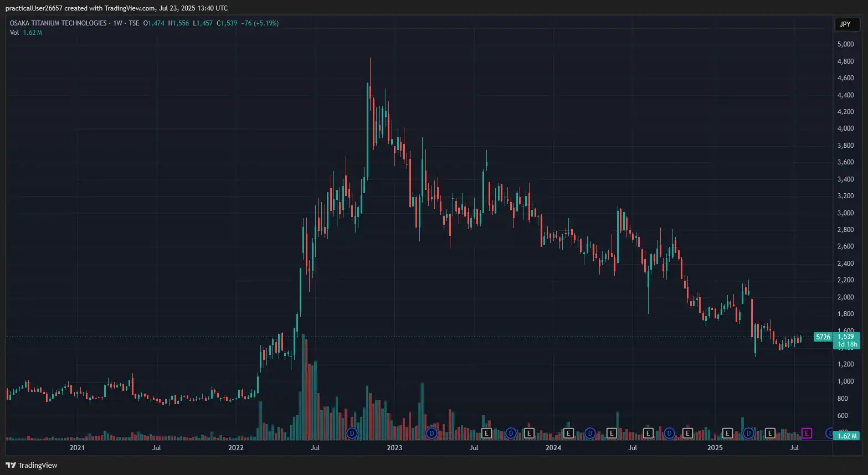868x475 pixels.
Task: Open the JPY currency selector
Action: pyautogui.click(x=845, y=24)
